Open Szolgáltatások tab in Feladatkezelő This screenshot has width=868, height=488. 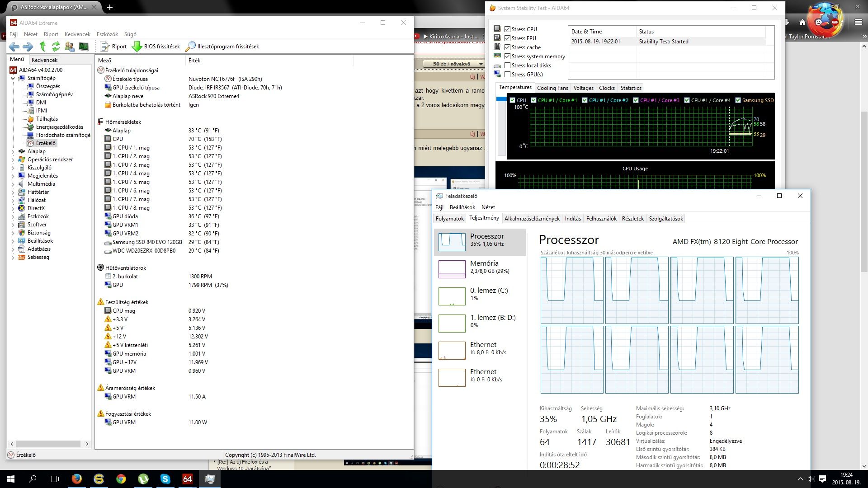[x=666, y=219]
